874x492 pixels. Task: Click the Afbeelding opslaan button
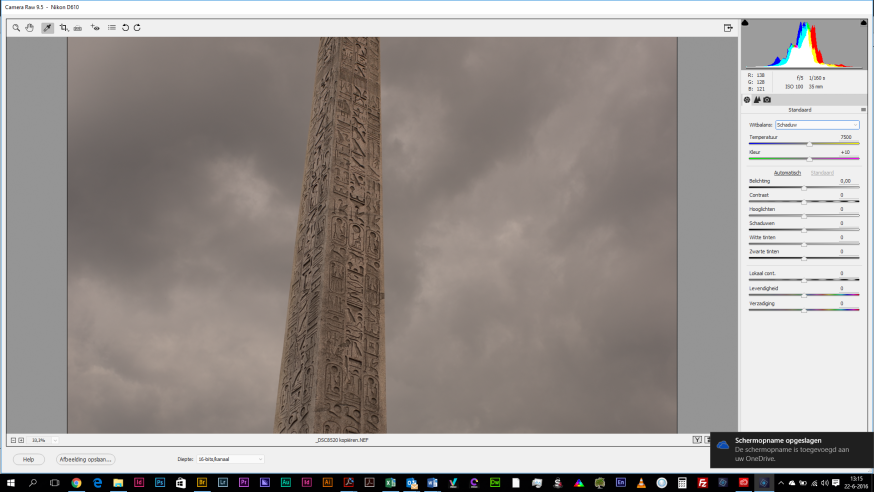click(x=86, y=459)
